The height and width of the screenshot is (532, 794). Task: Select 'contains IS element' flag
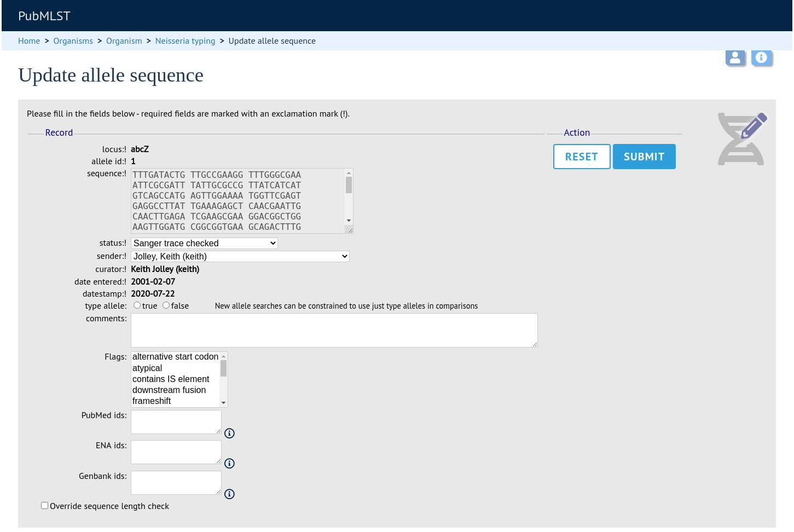tap(171, 379)
